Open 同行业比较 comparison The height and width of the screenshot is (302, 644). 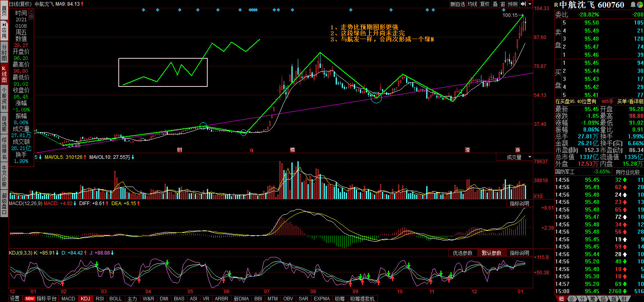click(x=627, y=172)
